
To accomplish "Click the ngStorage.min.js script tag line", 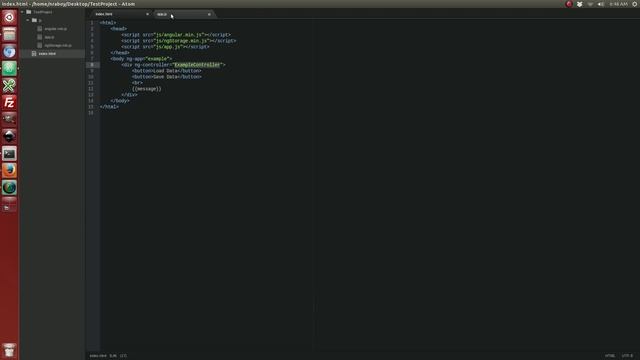I will point(178,41).
